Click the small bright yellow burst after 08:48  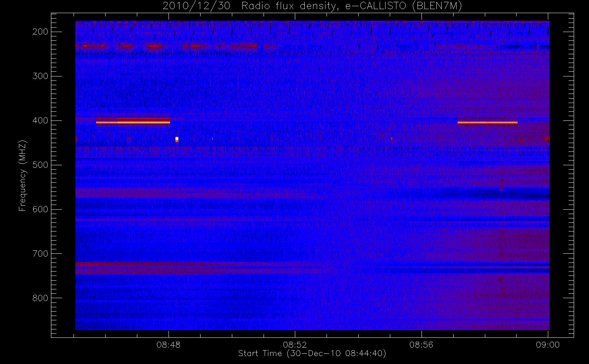177,139
